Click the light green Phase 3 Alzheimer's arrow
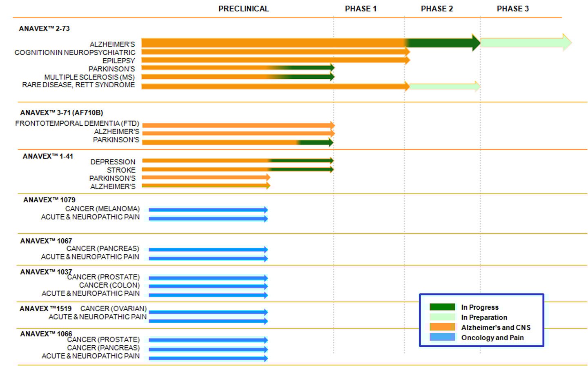The image size is (588, 366). coord(525,42)
